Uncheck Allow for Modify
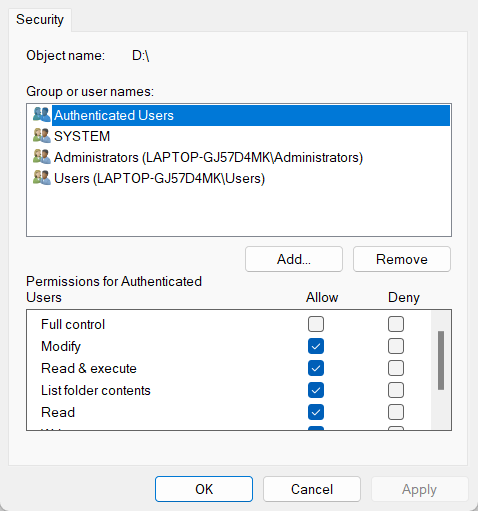Image resolution: width=478 pixels, height=511 pixels. click(x=316, y=346)
